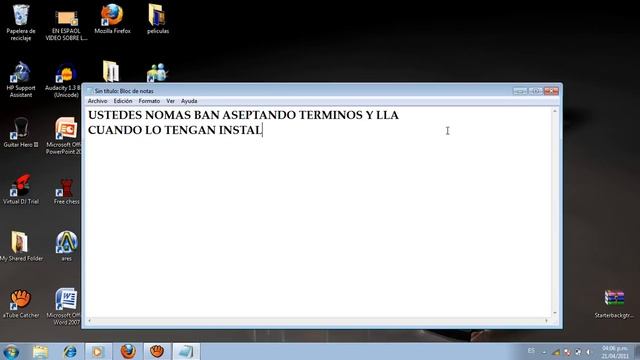Select the Free chess desktop shortcut
This screenshot has width=640, height=360.
click(67, 191)
